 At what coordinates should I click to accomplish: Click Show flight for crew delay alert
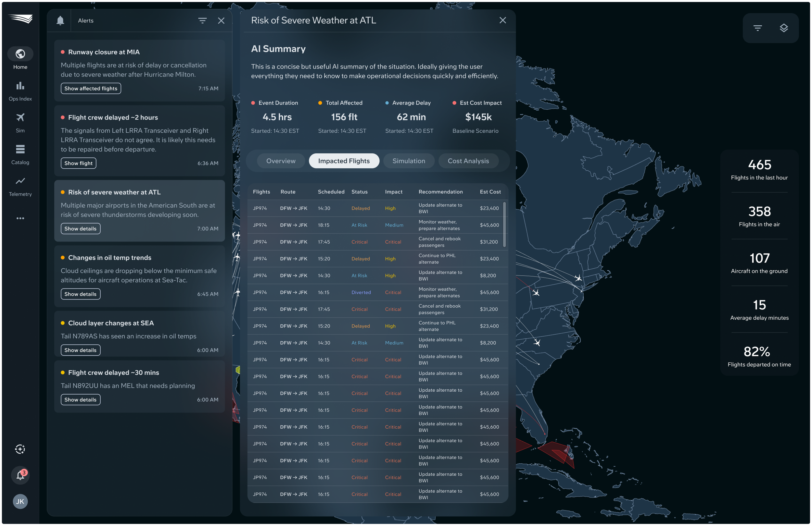(x=79, y=163)
